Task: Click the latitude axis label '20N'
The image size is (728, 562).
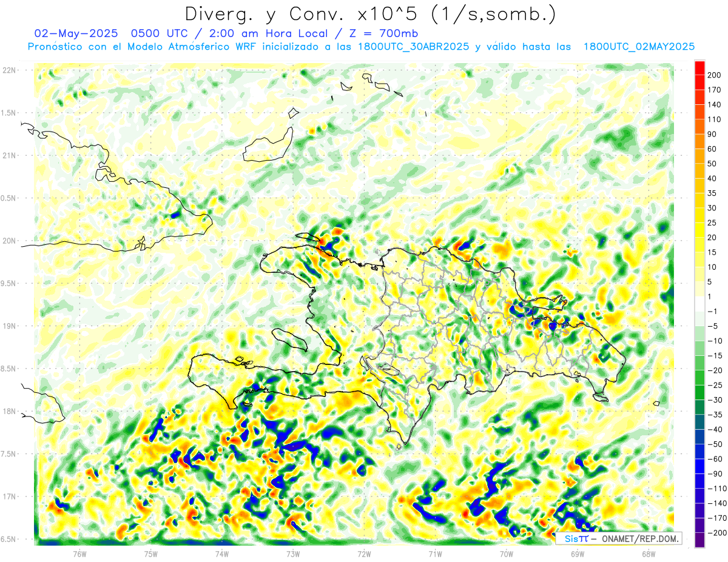Action: (x=9, y=241)
